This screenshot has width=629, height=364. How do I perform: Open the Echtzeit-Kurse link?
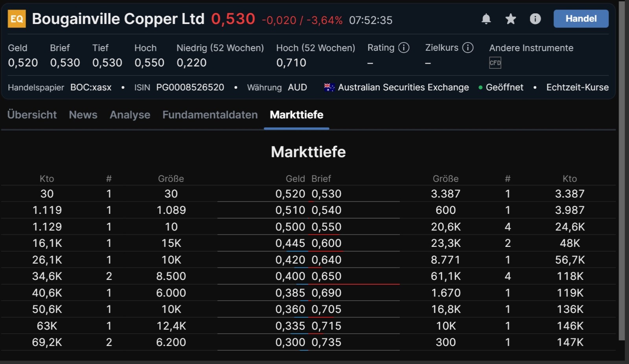pos(577,87)
